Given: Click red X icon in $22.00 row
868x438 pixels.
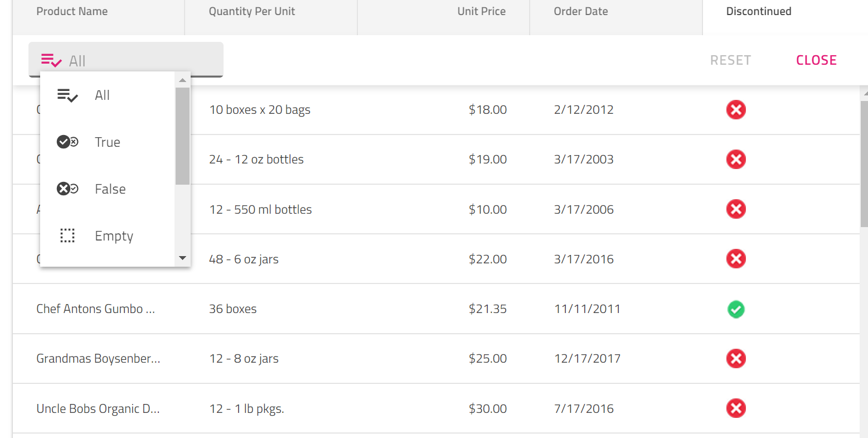Looking at the screenshot, I should click(x=736, y=259).
